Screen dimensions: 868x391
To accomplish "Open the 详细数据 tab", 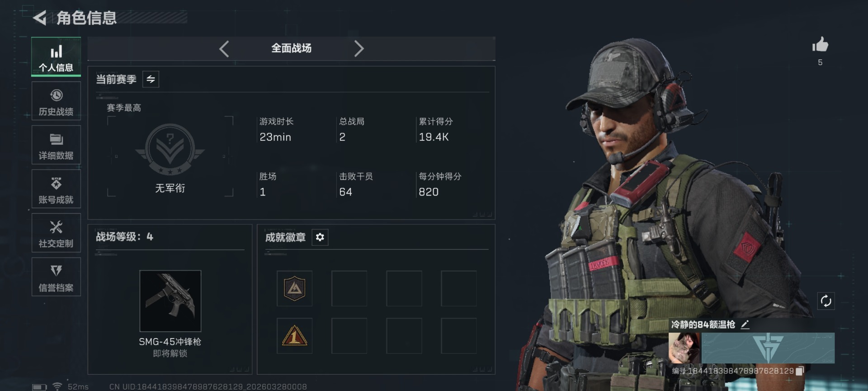I will pos(56,145).
